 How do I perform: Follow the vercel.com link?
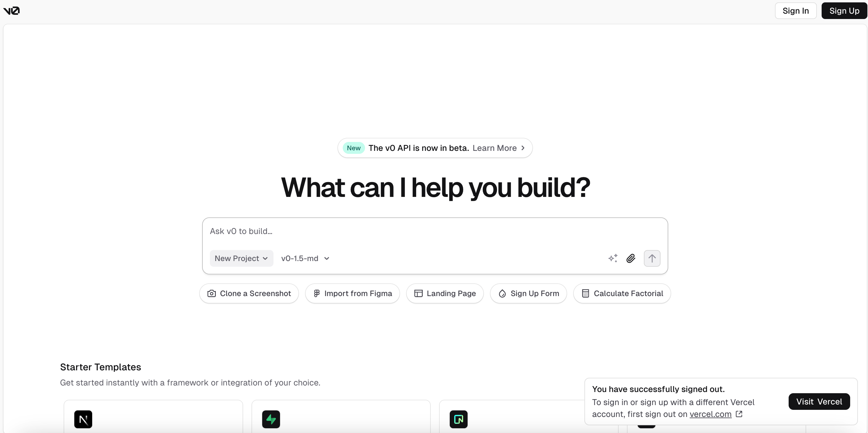710,414
